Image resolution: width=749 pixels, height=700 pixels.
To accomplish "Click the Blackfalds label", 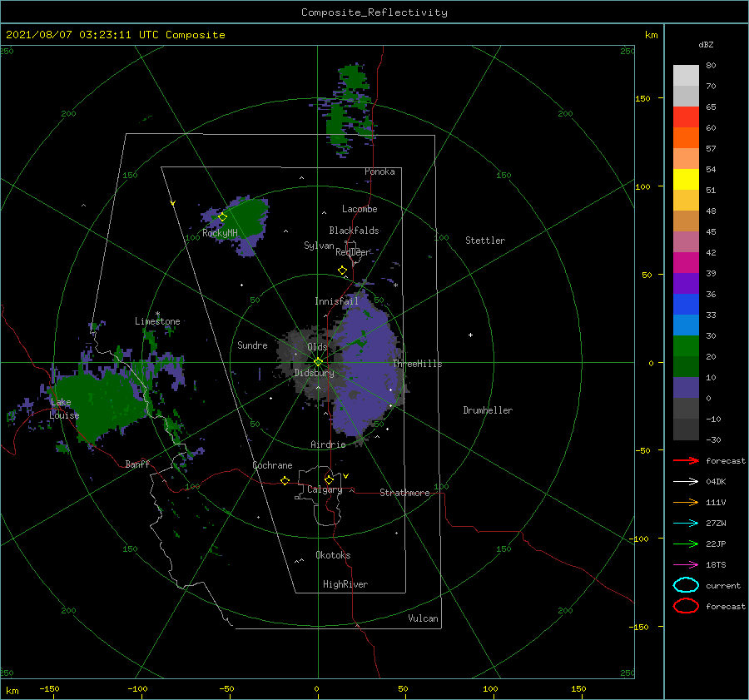I will point(354,231).
